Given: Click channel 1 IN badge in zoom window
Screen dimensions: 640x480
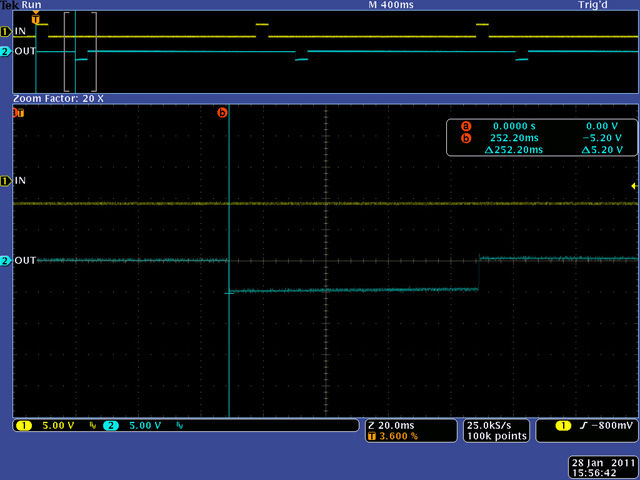Looking at the screenshot, I should click(6, 181).
